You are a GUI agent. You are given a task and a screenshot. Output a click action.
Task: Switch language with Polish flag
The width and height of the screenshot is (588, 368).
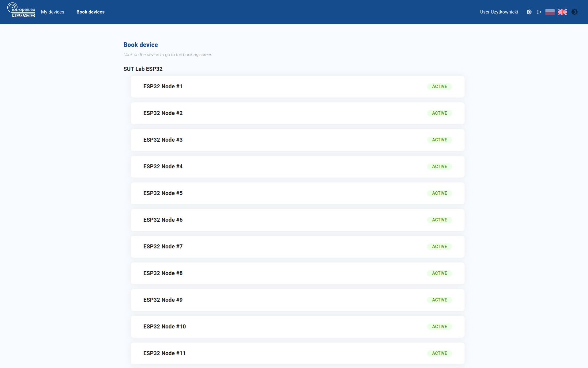pos(550,12)
